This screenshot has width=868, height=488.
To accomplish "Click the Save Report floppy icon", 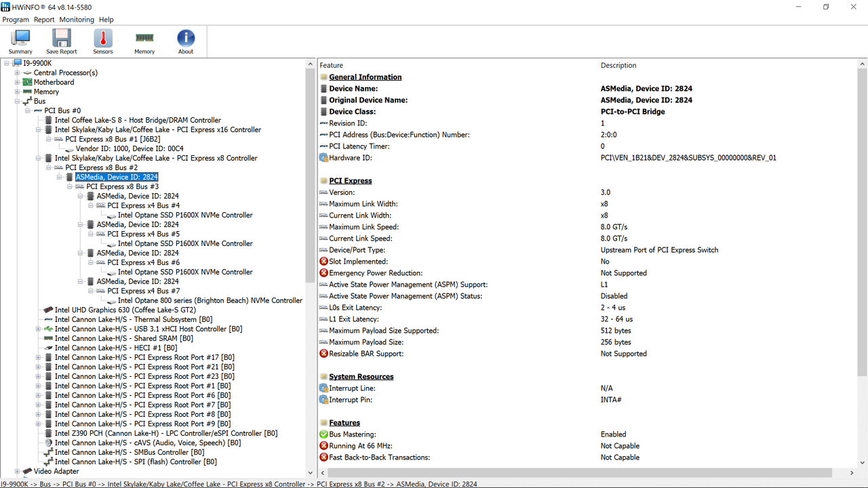I will 62,42.
